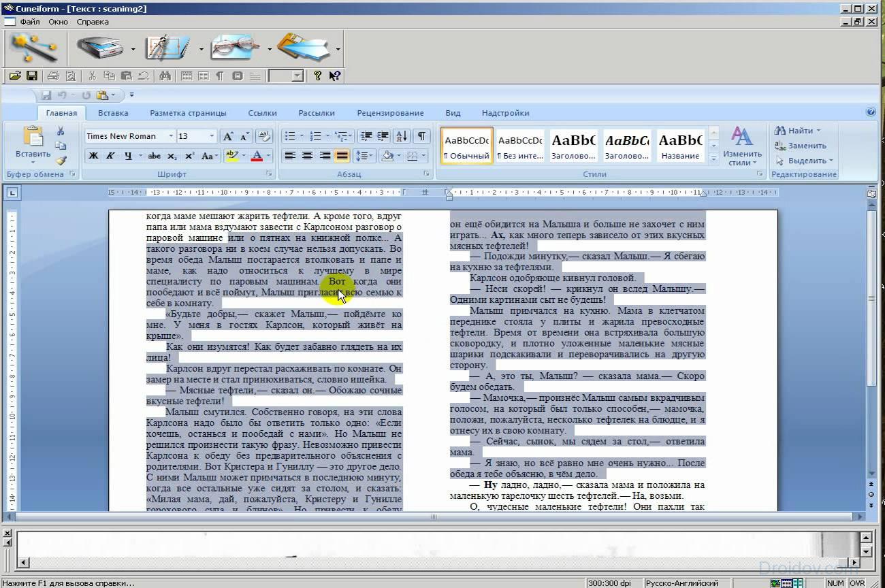The height and width of the screenshot is (588, 885).
Task: Open the line spacing dropdown
Action: [365, 156]
